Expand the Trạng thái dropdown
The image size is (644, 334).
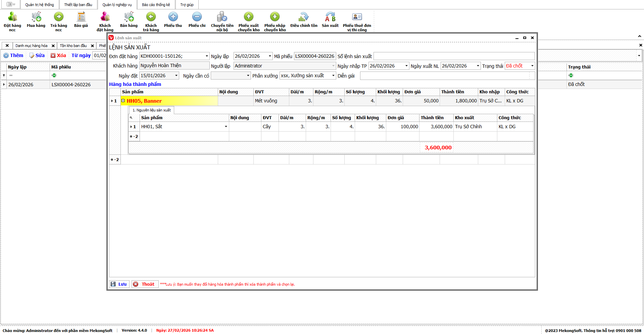click(x=532, y=66)
